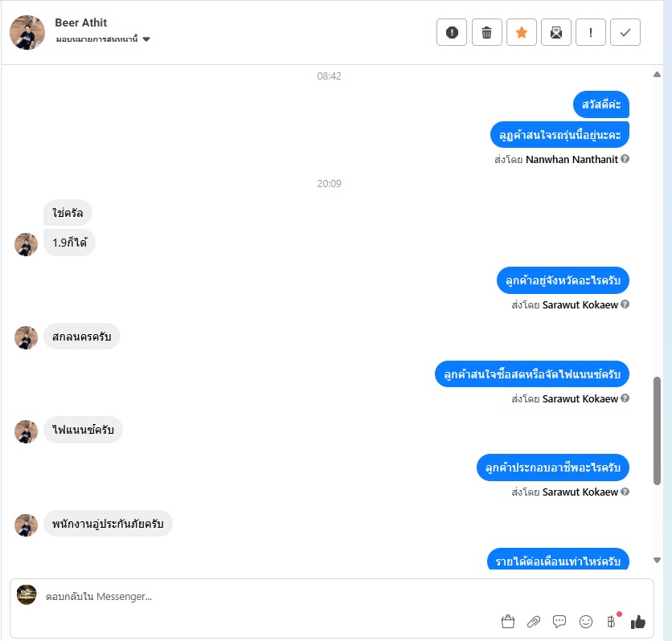The width and height of the screenshot is (672, 641).
Task: Click the chat scrollbar thumb
Action: tap(657, 431)
